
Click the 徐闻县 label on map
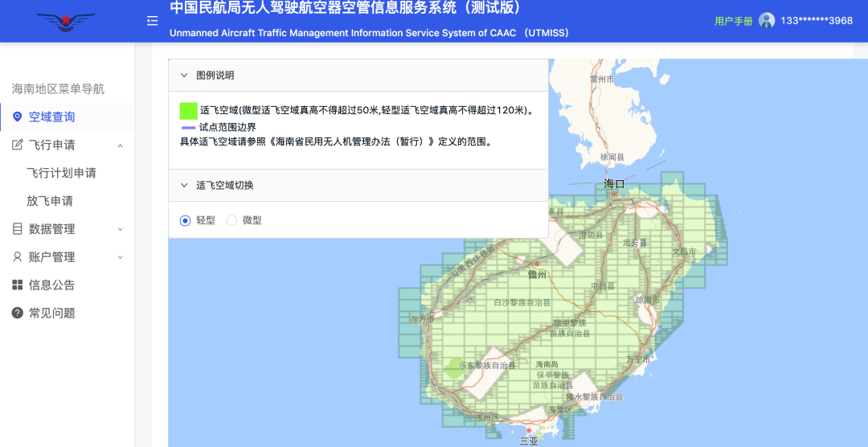click(612, 158)
